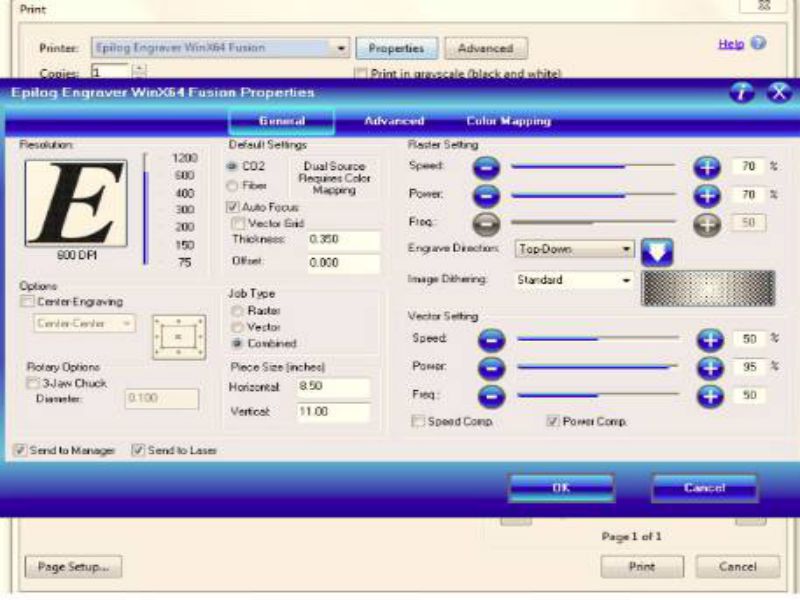Image resolution: width=800 pixels, height=600 pixels.
Task: Click the Vertical piece size field
Action: (x=333, y=412)
